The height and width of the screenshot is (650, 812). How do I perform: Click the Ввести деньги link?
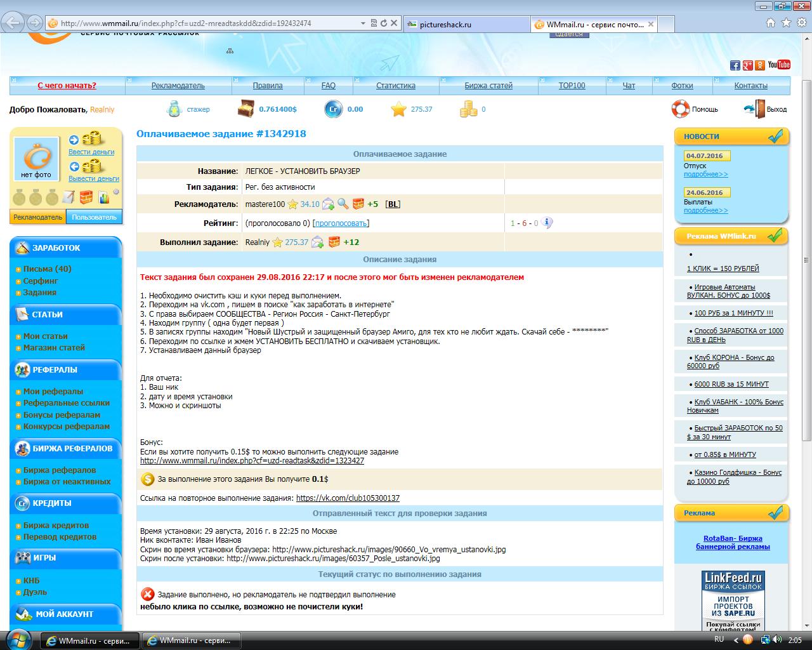91,152
